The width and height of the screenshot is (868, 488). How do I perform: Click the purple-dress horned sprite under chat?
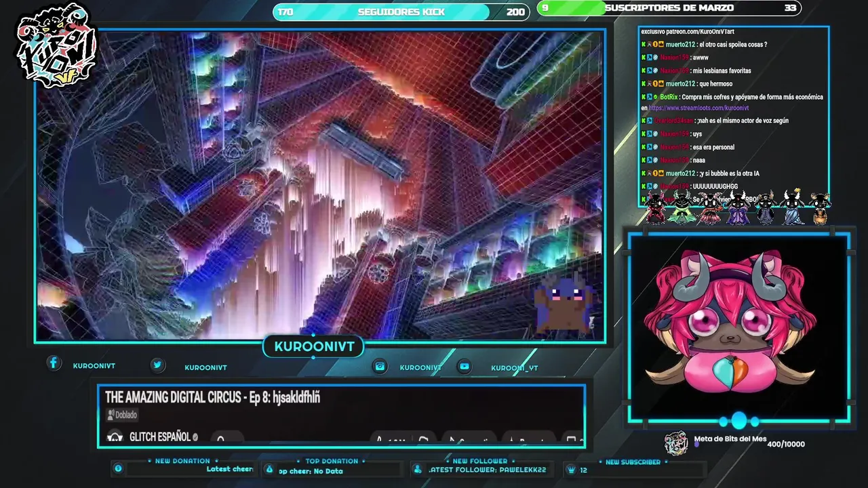738,208
